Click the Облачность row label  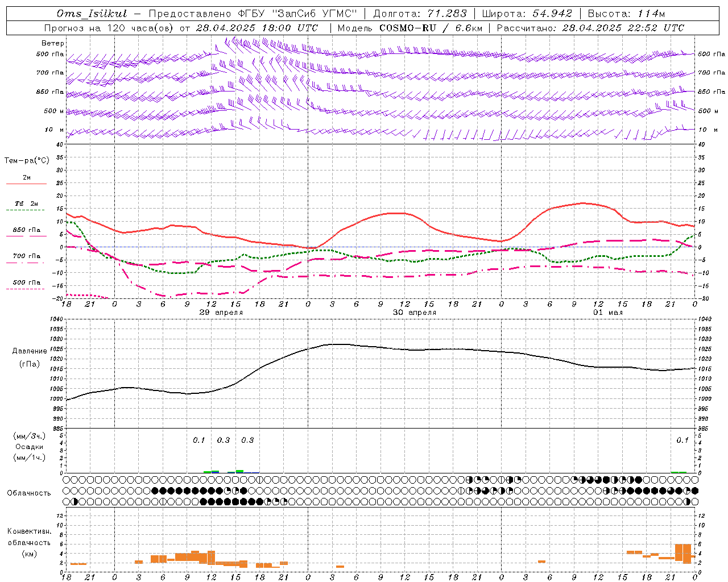(29, 493)
